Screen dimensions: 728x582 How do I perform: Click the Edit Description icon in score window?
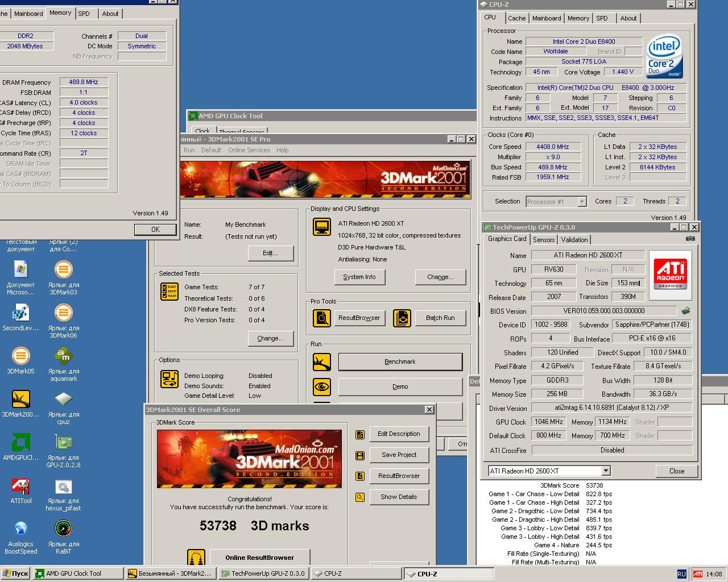coord(360,434)
